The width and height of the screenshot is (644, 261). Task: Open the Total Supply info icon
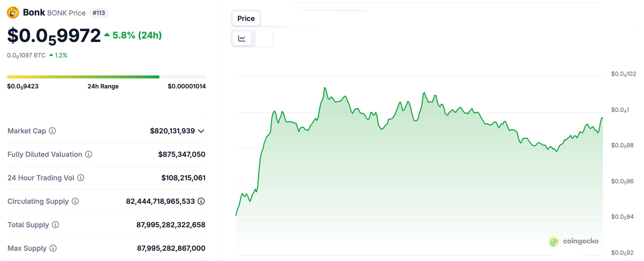tap(55, 225)
